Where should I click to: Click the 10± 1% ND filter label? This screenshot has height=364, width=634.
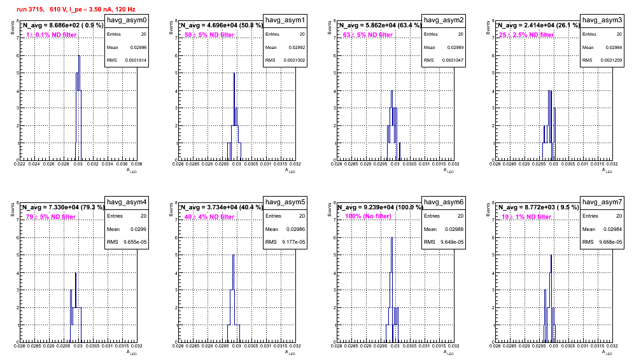coord(526,217)
